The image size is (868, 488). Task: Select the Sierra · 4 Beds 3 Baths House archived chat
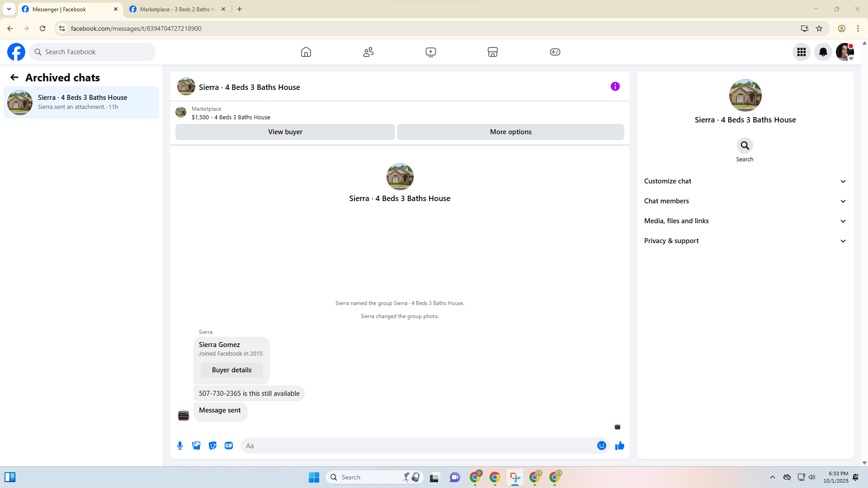(x=81, y=103)
